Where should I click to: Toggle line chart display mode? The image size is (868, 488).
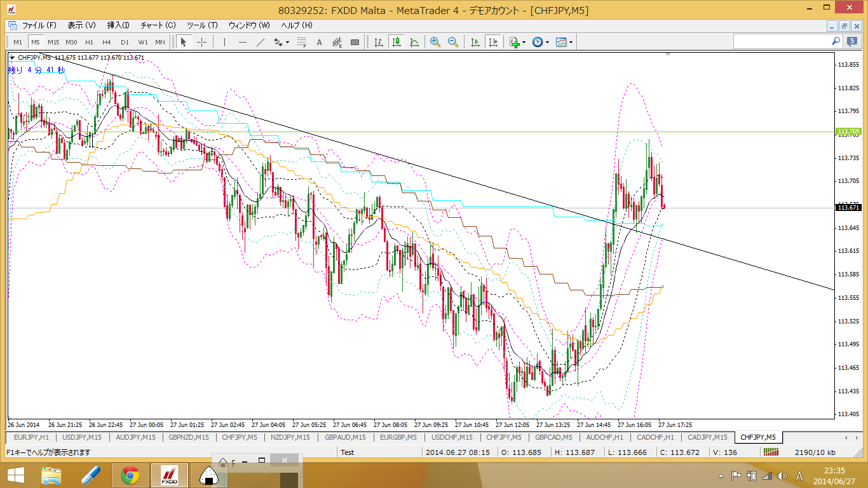click(414, 42)
